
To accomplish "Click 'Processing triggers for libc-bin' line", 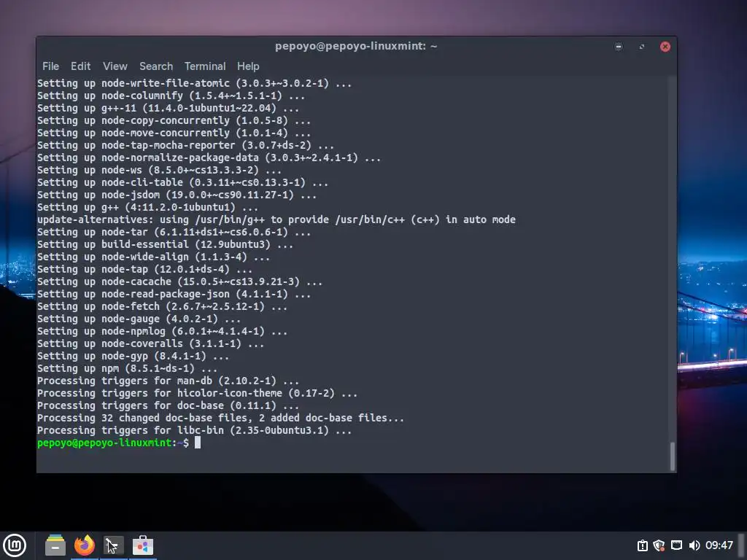I will (194, 430).
